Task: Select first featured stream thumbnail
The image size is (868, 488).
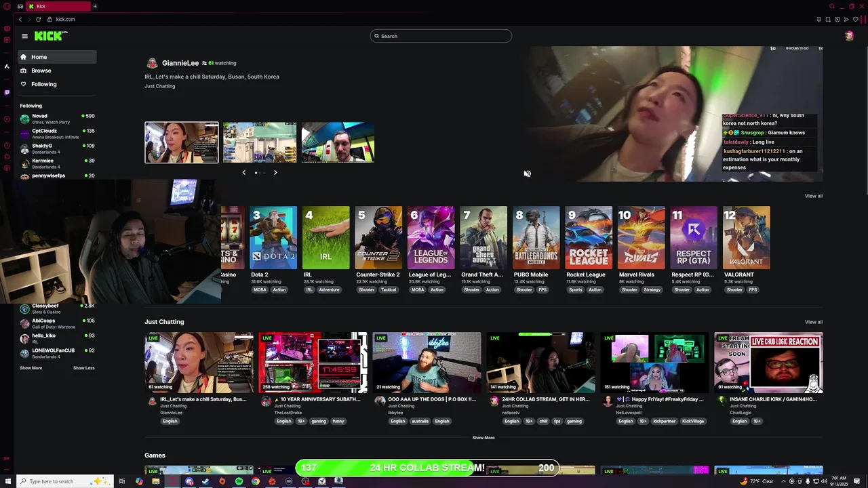Action: click(x=182, y=142)
